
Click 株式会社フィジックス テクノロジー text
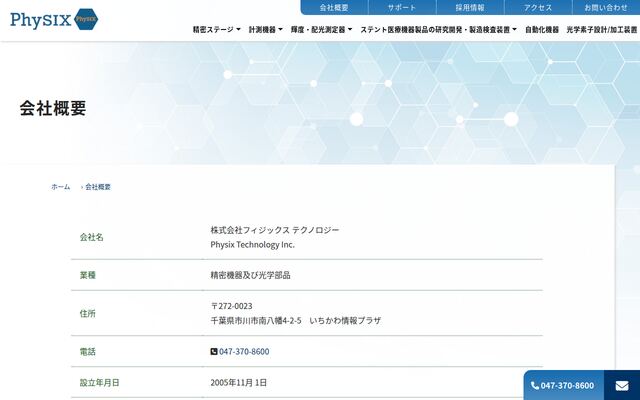[x=275, y=230]
